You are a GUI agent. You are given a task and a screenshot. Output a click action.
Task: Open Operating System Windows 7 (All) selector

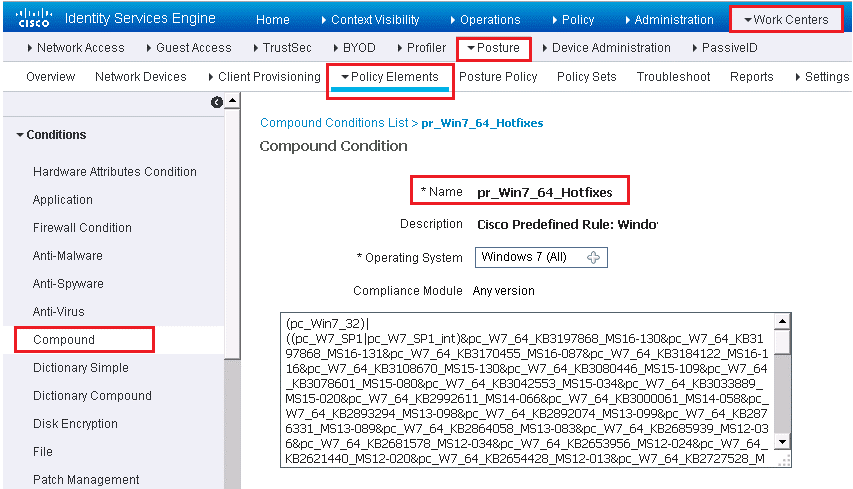[x=541, y=257]
